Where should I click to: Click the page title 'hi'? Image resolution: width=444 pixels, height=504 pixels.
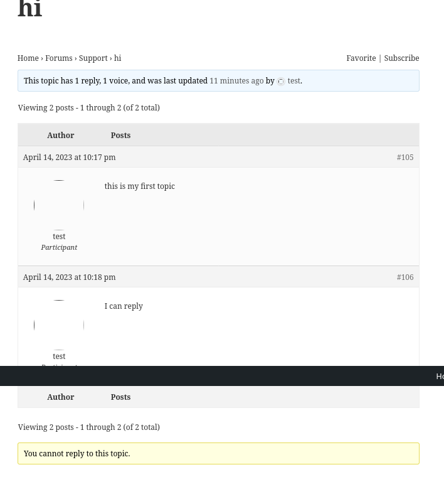(29, 10)
